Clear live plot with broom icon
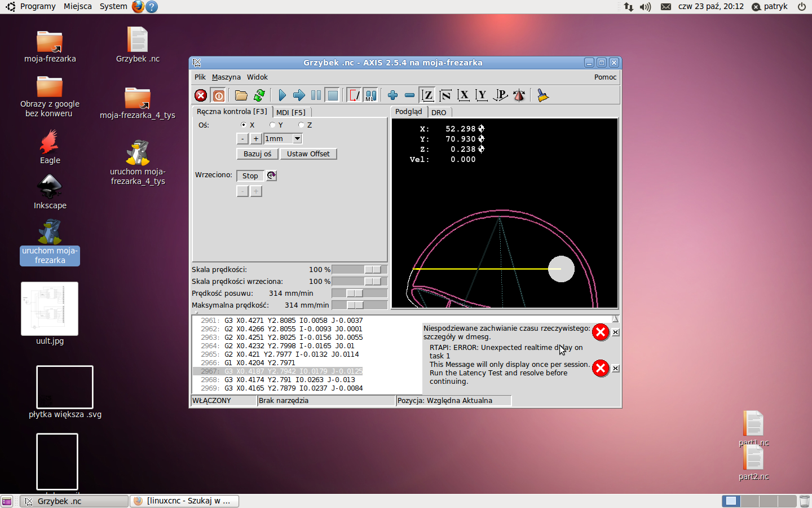 pos(542,95)
